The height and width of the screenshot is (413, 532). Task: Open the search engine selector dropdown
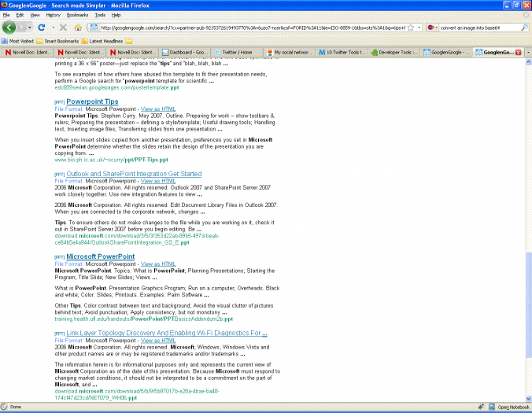pos(433,28)
